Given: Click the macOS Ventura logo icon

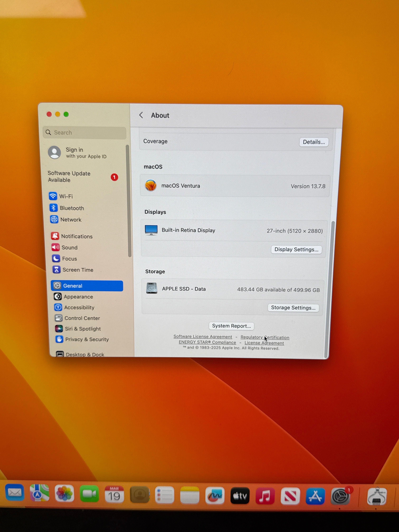Looking at the screenshot, I should 151,185.
